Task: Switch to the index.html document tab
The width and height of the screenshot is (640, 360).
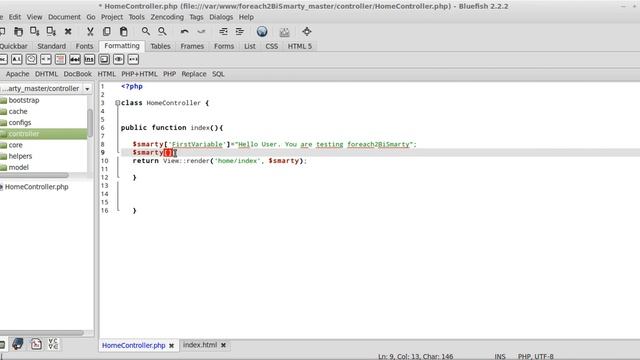Action: (200, 345)
